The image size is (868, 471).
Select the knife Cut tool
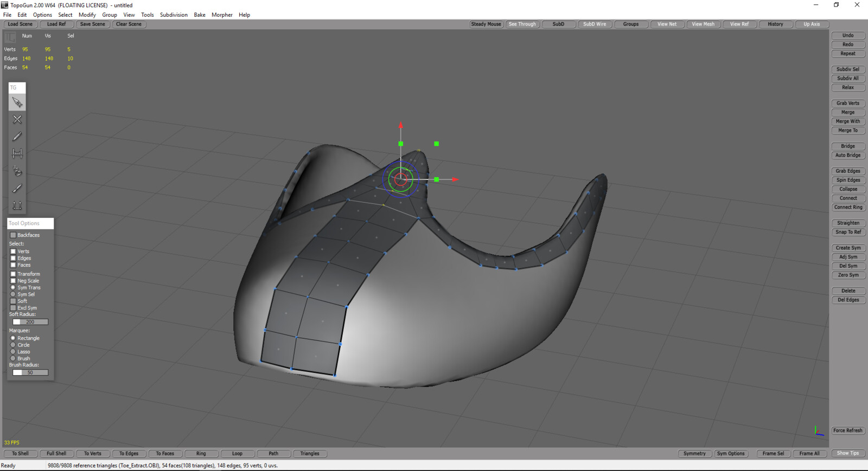pyautogui.click(x=17, y=188)
